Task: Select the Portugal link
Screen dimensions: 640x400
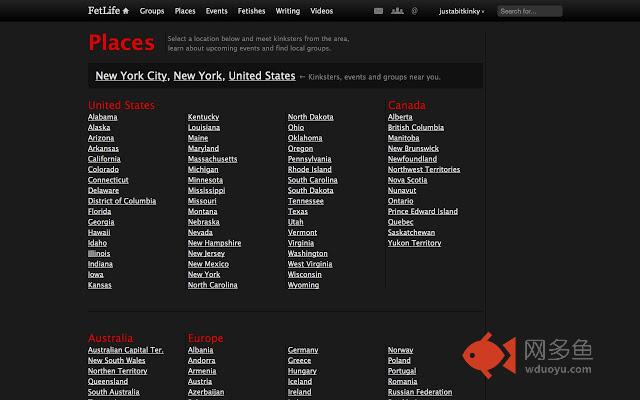Action: 402,371
